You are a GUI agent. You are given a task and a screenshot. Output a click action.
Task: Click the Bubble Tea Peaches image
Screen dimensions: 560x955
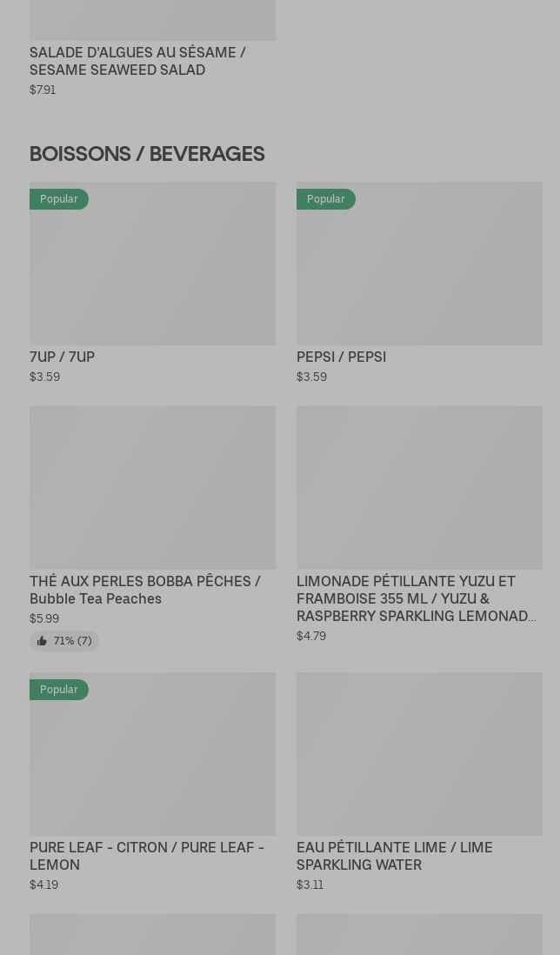pyautogui.click(x=152, y=487)
